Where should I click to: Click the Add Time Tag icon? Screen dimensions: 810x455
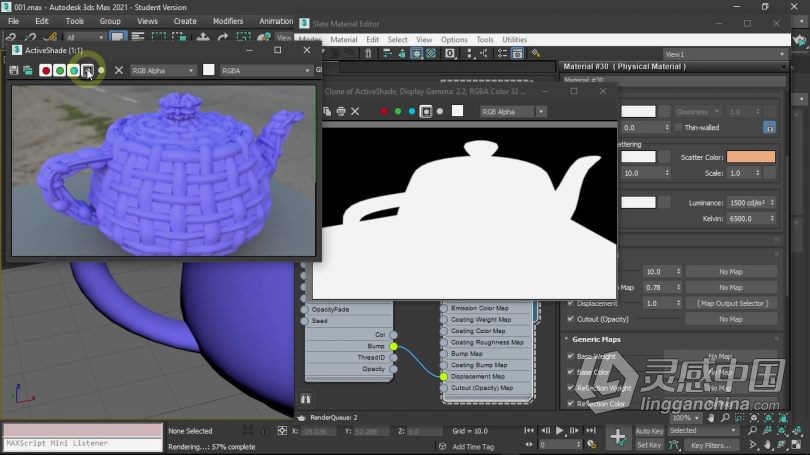pyautogui.click(x=443, y=446)
